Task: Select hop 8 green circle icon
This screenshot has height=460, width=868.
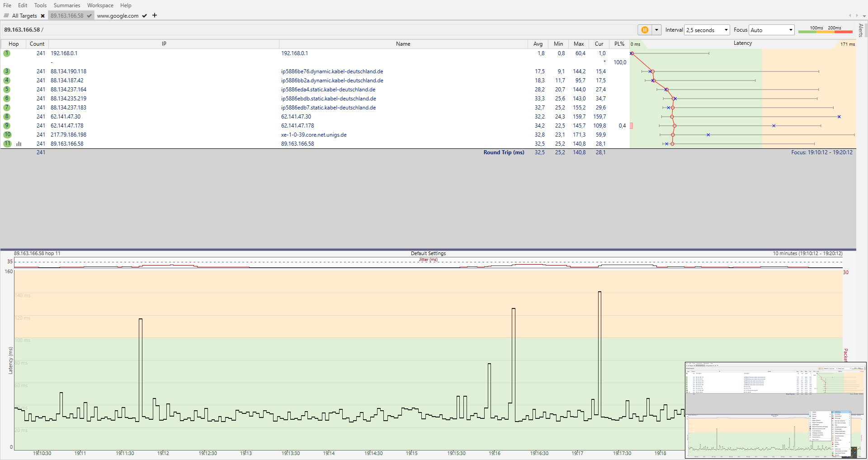Action: tap(7, 117)
